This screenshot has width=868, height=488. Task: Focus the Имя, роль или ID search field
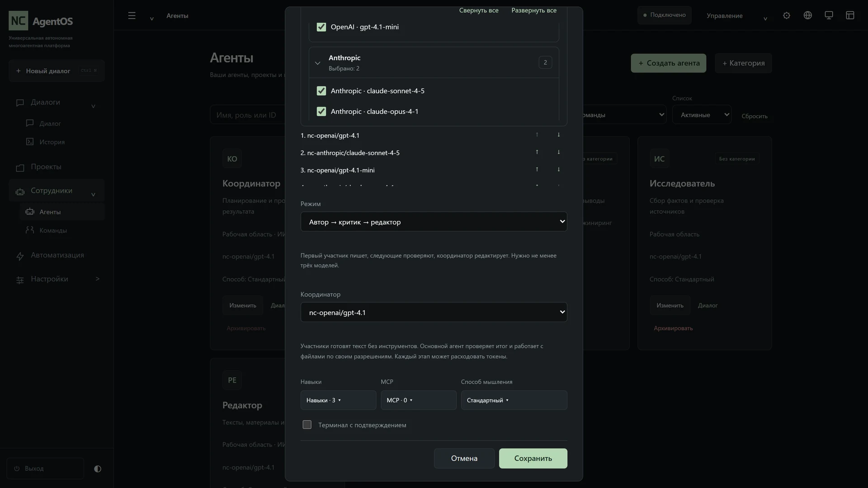click(x=248, y=115)
